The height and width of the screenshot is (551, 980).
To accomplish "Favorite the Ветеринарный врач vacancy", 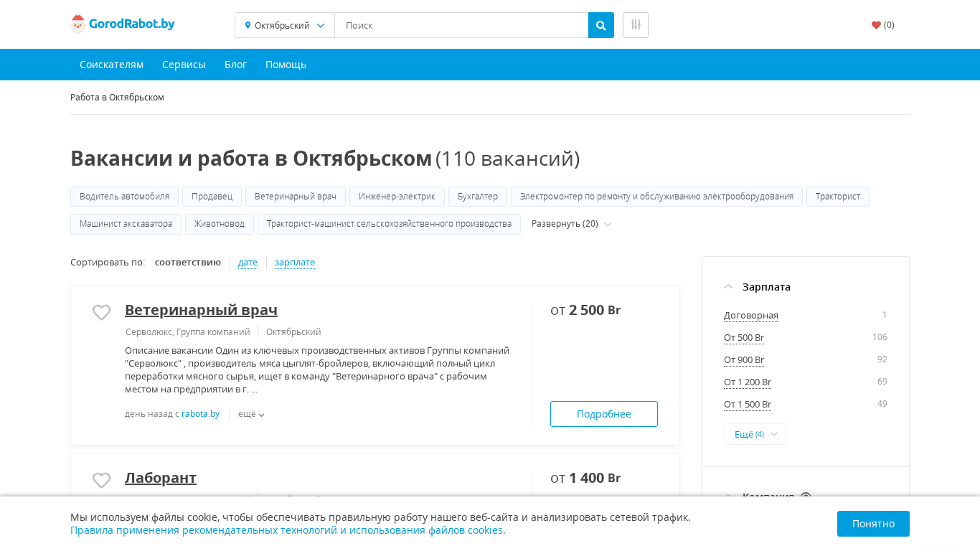I will (x=101, y=312).
